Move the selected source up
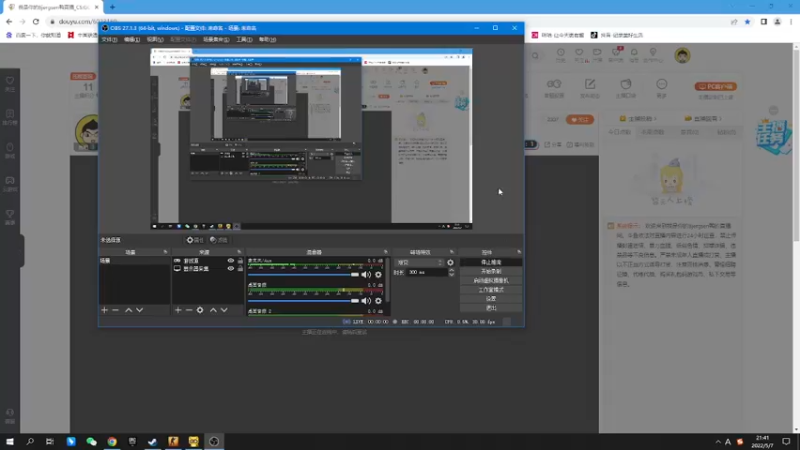This screenshot has width=800, height=450. tap(213, 310)
